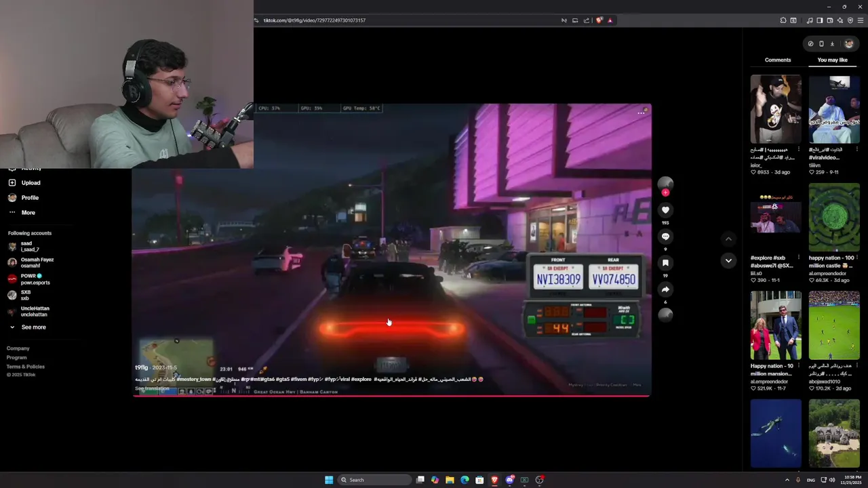Click the taskbar Search box
The width and height of the screenshot is (868, 488).
(375, 480)
